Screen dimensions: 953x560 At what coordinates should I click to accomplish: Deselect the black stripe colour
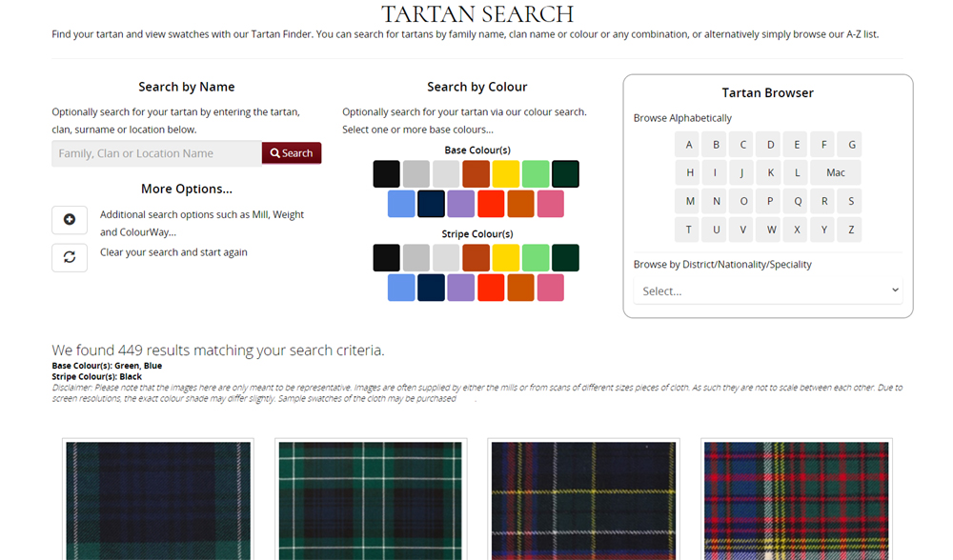[x=386, y=258]
